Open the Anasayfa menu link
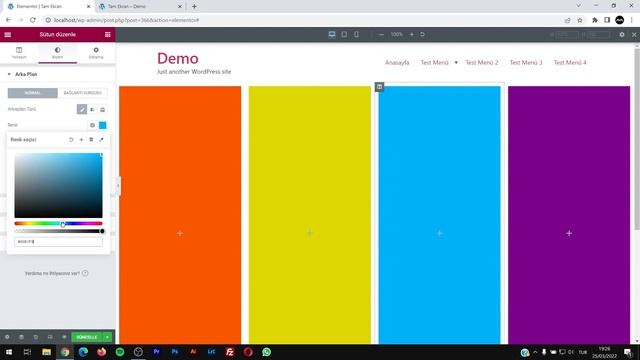This screenshot has height=360, width=640. tap(397, 62)
